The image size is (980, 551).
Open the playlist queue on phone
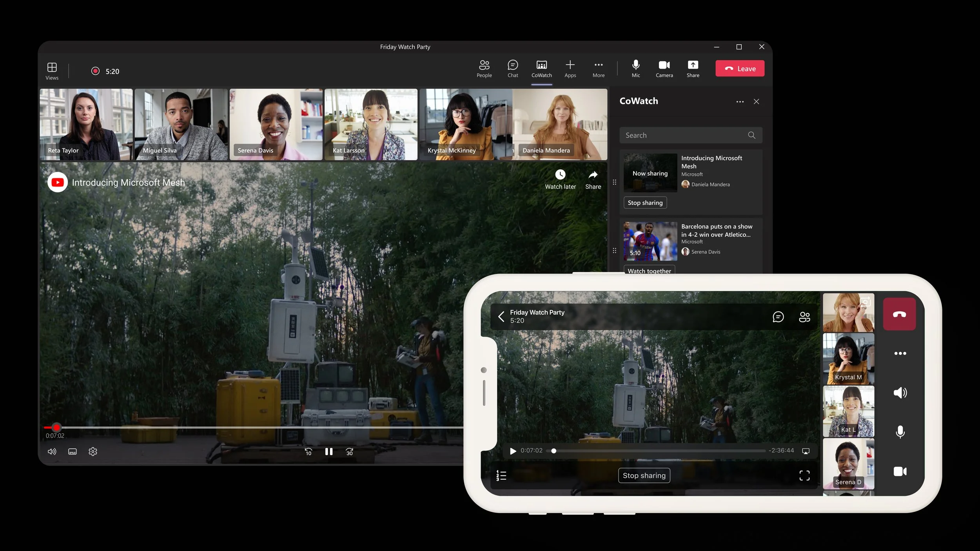tap(501, 475)
